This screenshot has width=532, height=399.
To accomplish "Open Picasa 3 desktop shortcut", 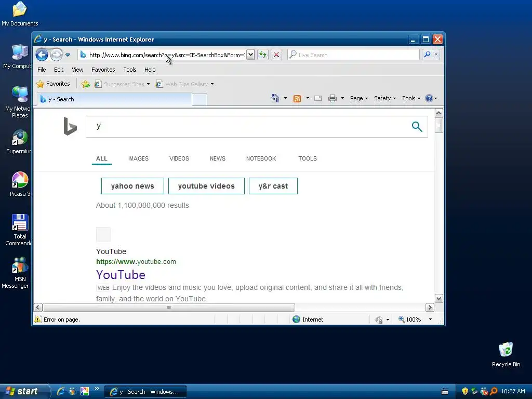I will pyautogui.click(x=20, y=184).
